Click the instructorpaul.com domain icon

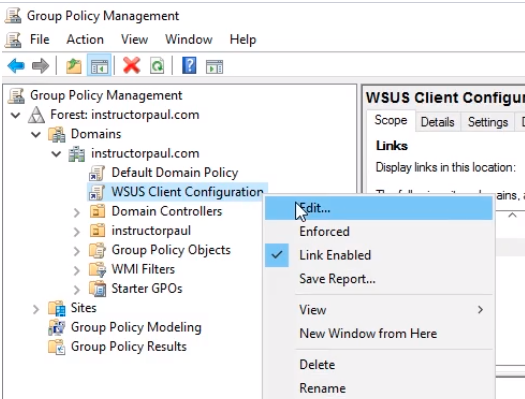coord(77,154)
